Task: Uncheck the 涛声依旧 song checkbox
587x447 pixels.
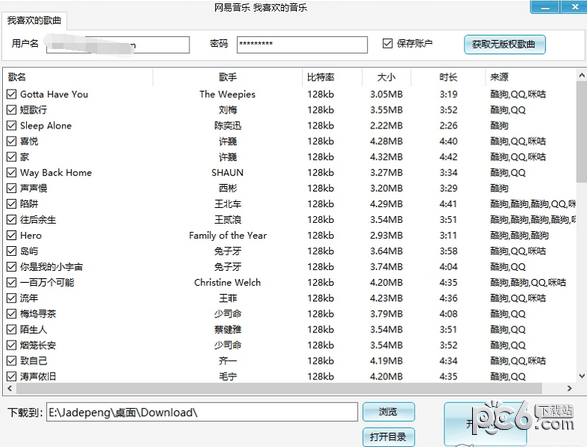Action: point(12,376)
